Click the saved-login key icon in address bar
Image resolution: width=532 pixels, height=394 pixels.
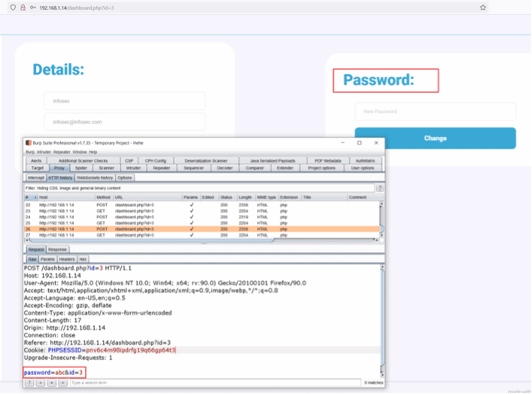coord(33,7)
